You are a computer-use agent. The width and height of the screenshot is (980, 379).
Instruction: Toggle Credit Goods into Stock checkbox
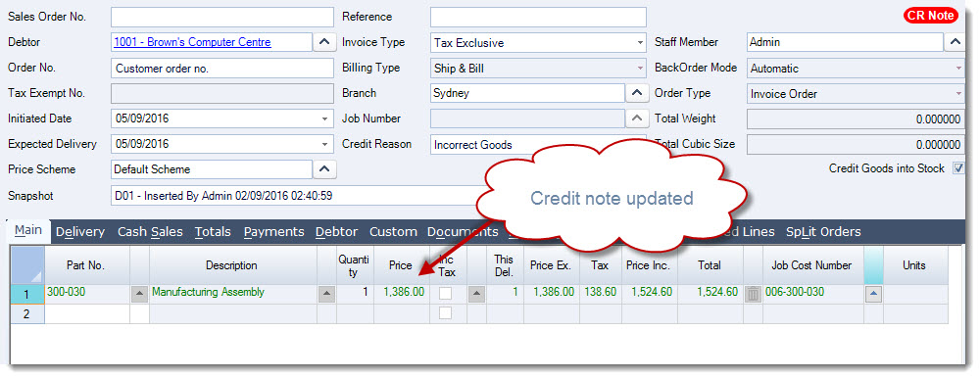958,168
